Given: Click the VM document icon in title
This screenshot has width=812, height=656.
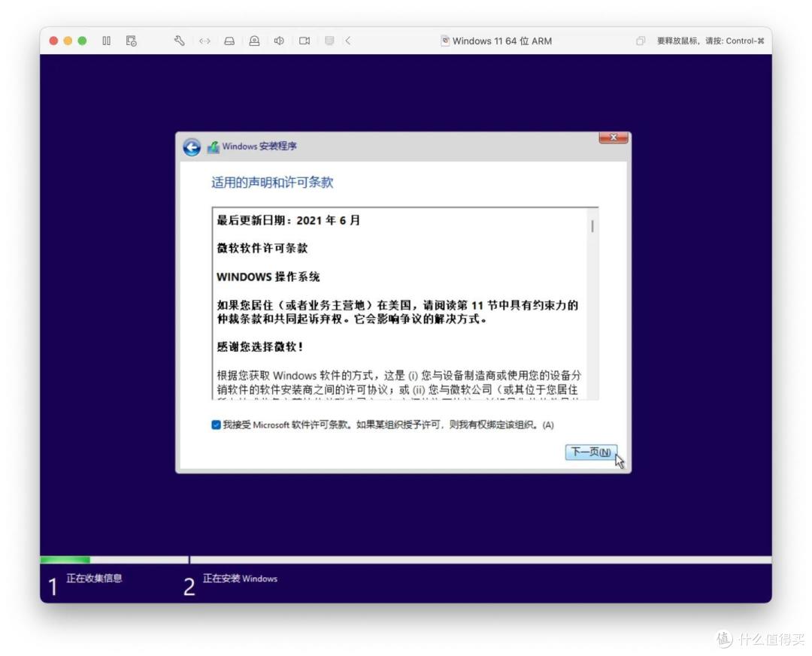Looking at the screenshot, I should click(x=445, y=41).
